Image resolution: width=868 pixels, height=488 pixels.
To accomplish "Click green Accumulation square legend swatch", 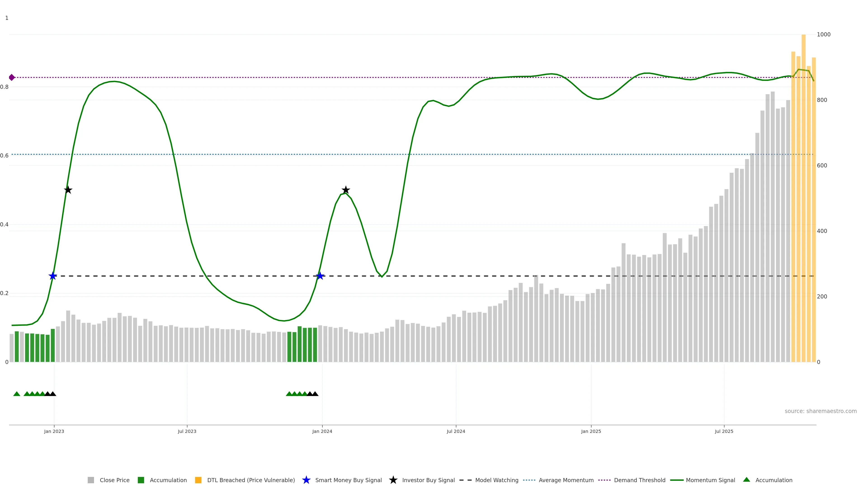I will click(141, 480).
